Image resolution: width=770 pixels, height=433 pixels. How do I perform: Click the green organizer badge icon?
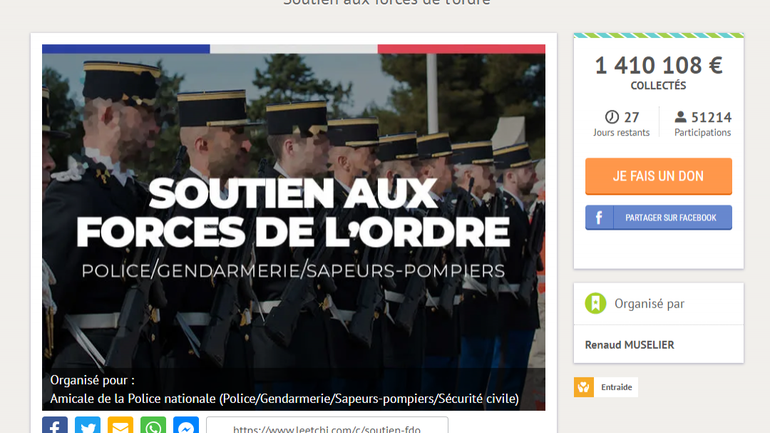tap(596, 304)
